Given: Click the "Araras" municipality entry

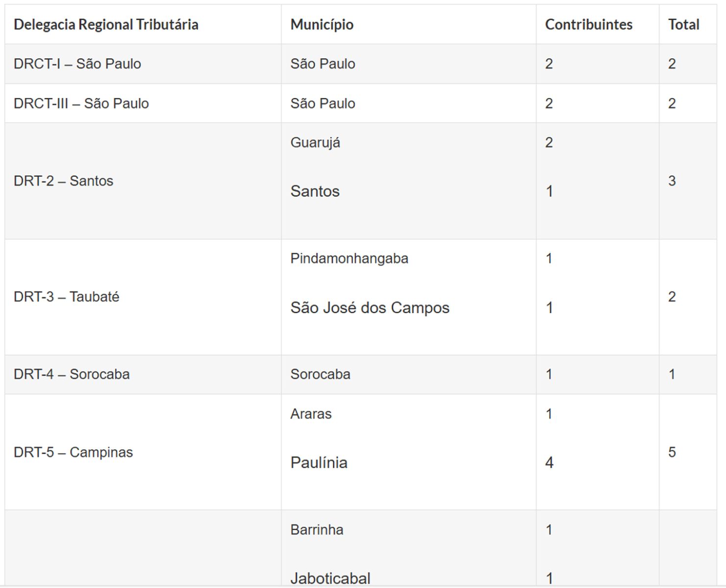Looking at the screenshot, I should point(311,414).
